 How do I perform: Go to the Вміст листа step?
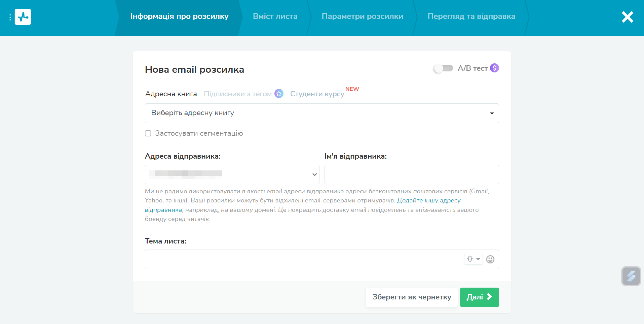[275, 17]
